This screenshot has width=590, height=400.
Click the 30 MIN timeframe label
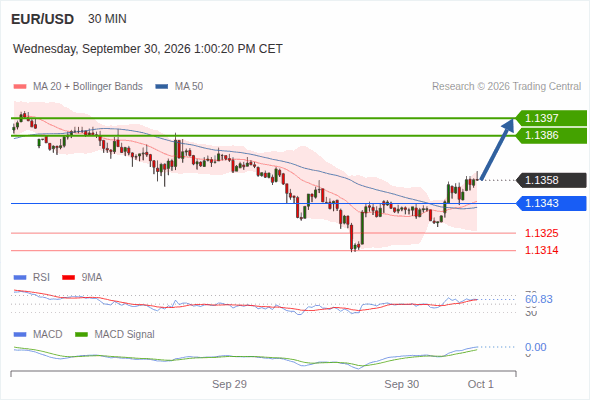107,19
